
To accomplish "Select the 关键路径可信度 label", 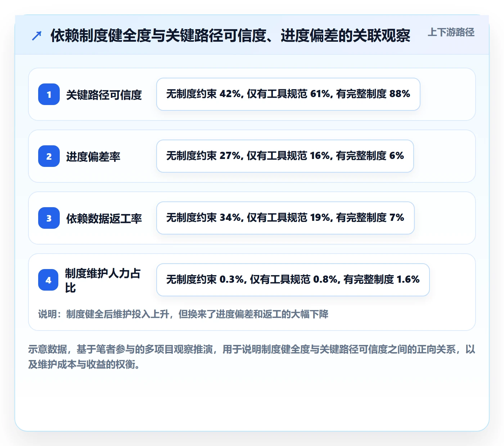I will [x=104, y=95].
